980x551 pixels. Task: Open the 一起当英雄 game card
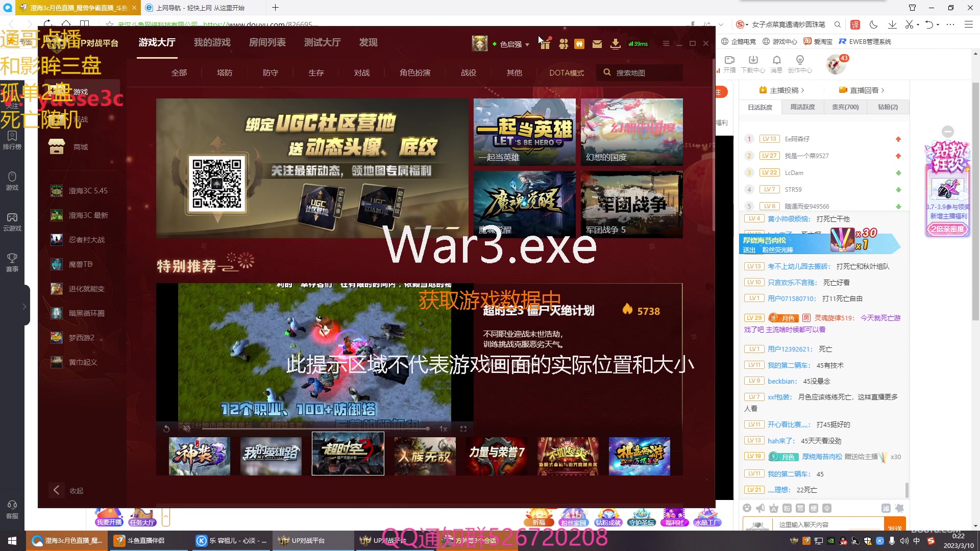pos(525,132)
